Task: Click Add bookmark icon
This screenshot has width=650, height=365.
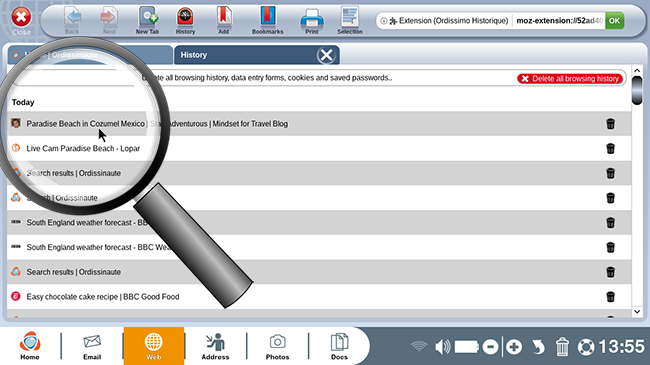Action: click(223, 20)
